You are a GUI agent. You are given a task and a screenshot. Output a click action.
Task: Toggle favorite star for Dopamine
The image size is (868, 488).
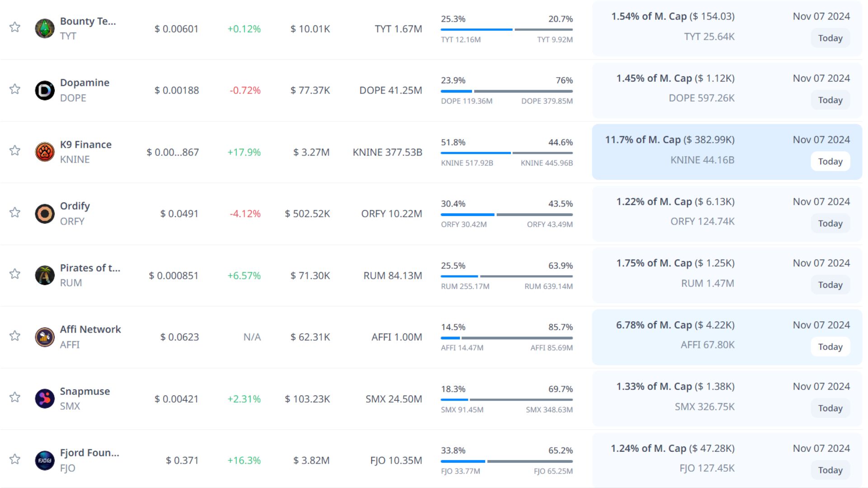click(x=15, y=89)
